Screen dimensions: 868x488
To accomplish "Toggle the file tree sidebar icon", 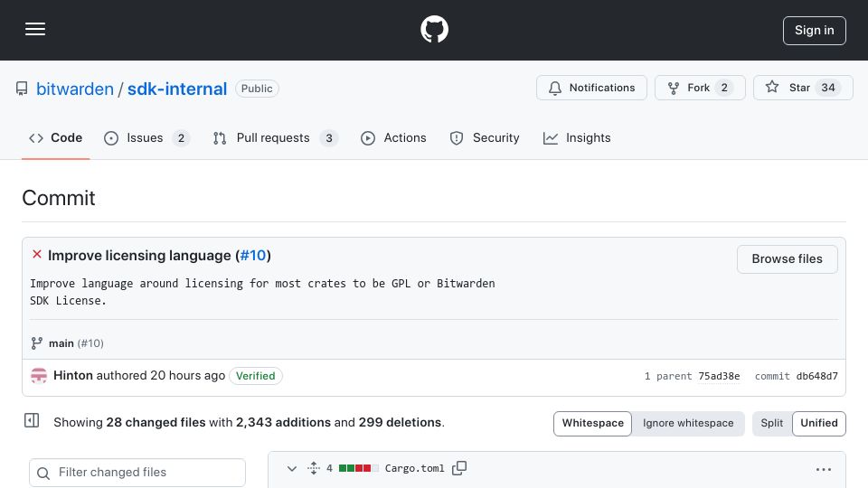I will (32, 420).
